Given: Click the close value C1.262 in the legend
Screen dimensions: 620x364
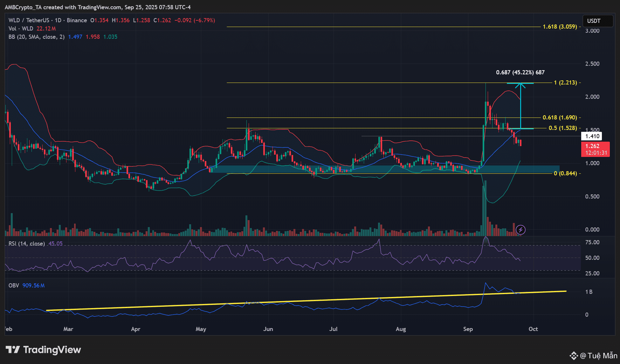Looking at the screenshot, I should click(162, 20).
